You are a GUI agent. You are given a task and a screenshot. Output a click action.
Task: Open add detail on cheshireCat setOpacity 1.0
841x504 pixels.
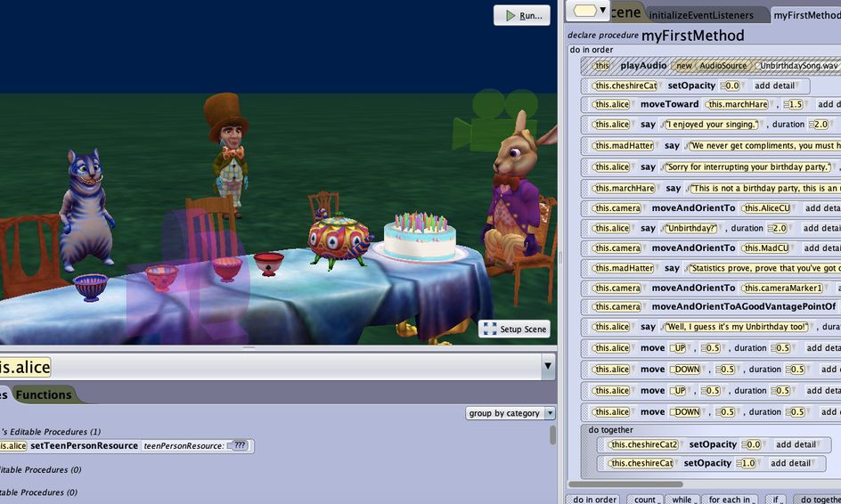(791, 463)
